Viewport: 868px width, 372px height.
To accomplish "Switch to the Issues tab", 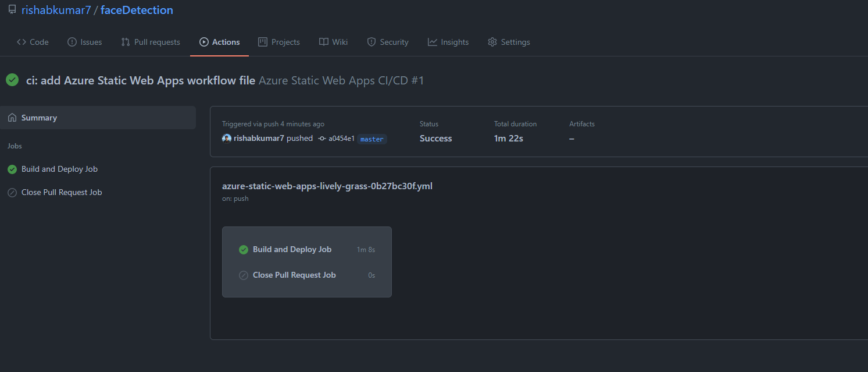I will coord(85,42).
